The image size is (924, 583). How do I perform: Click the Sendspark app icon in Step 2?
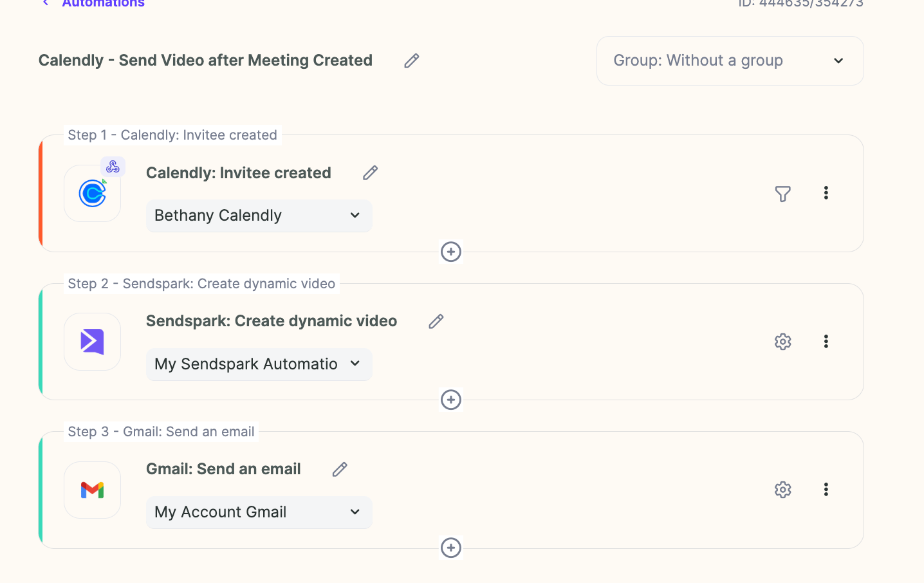(x=93, y=342)
